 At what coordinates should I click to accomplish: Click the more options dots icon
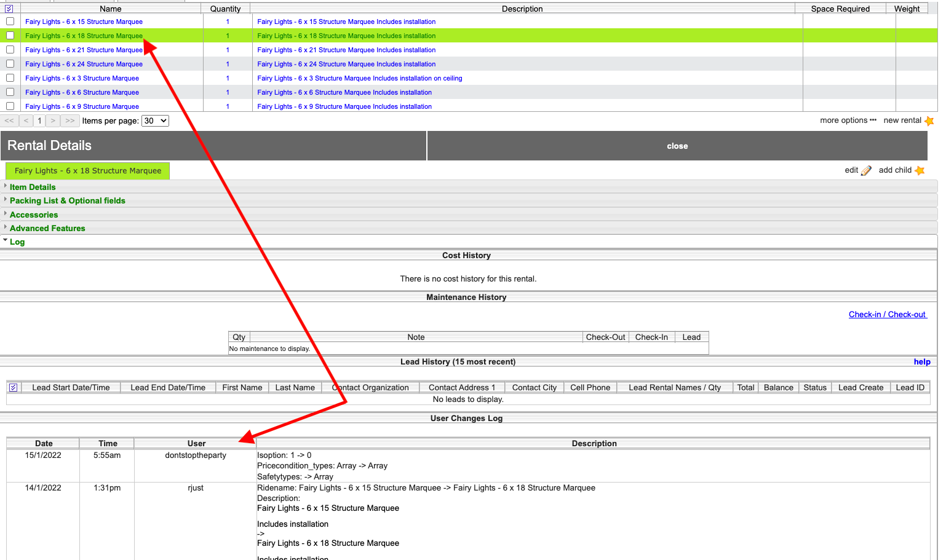point(873,120)
